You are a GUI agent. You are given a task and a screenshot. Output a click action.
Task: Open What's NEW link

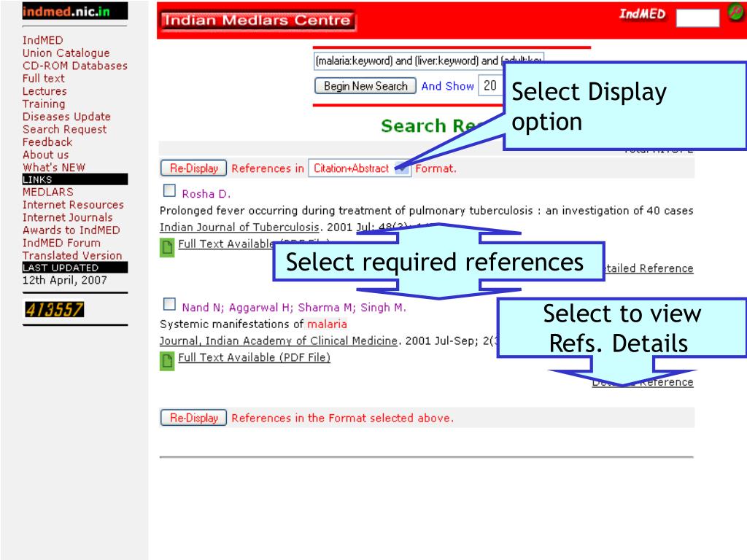point(54,167)
